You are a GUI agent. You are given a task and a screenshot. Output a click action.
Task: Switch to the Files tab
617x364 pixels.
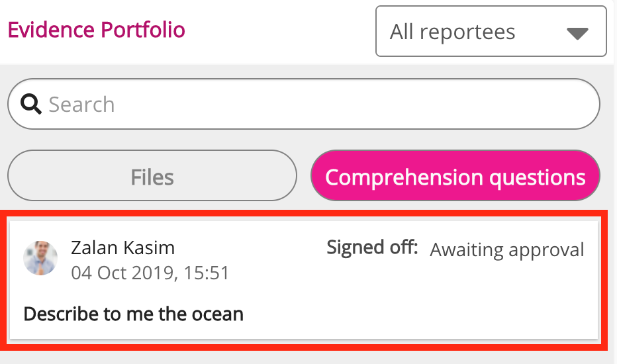[152, 177]
